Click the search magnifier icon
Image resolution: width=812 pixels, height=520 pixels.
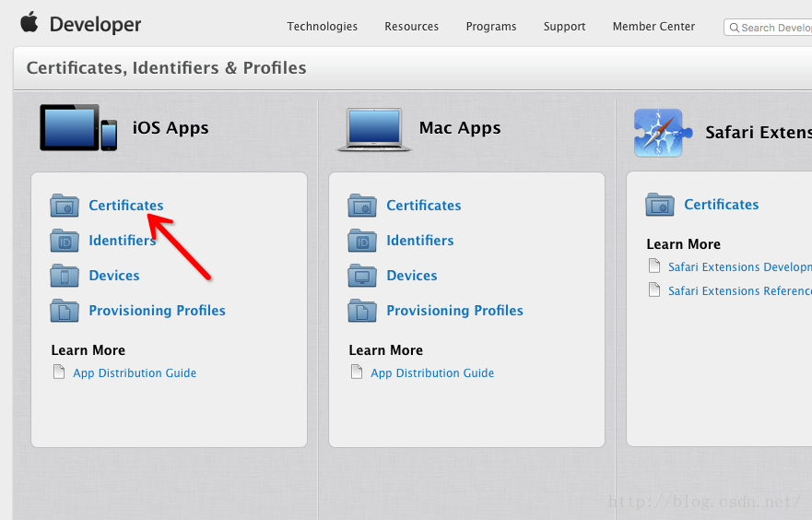tap(735, 28)
